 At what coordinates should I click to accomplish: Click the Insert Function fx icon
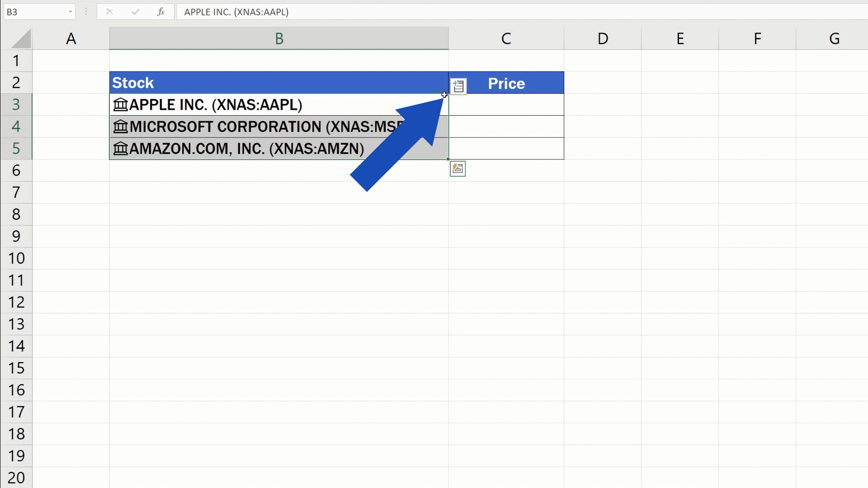click(161, 12)
